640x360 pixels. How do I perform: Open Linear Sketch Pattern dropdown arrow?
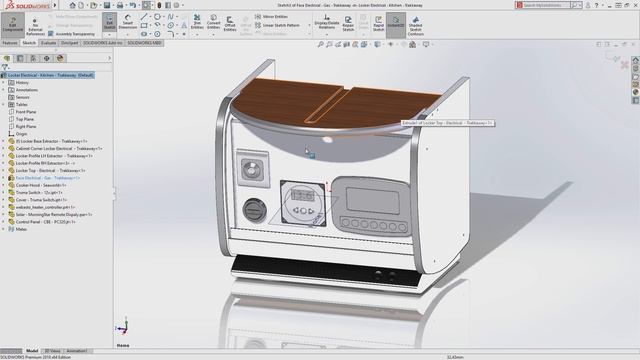click(x=309, y=25)
